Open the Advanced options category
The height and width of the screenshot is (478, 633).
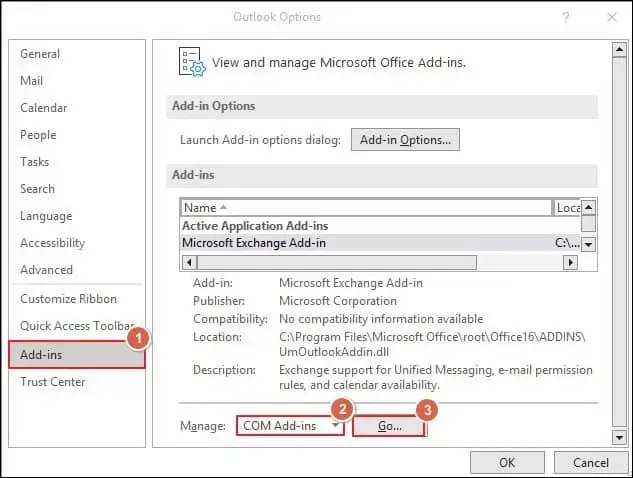tap(46, 270)
